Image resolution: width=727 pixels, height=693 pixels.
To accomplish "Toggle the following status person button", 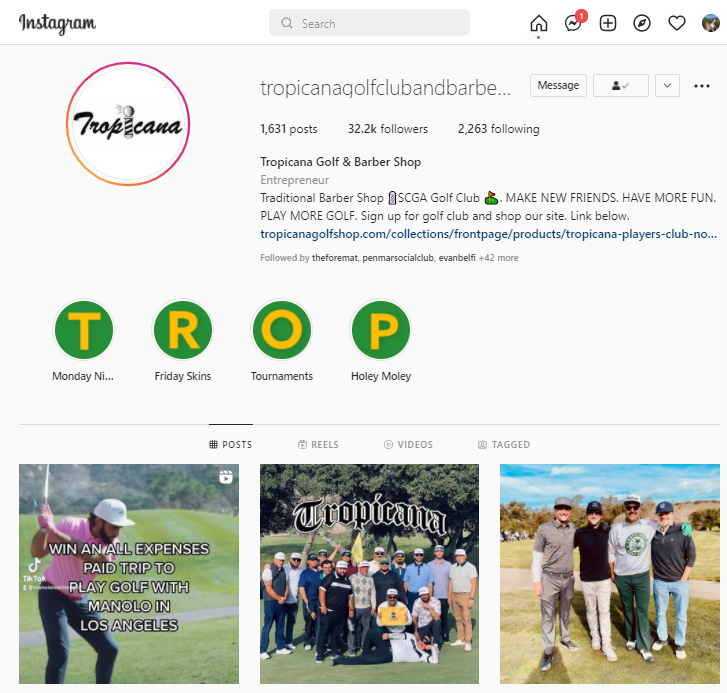I will (x=620, y=85).
